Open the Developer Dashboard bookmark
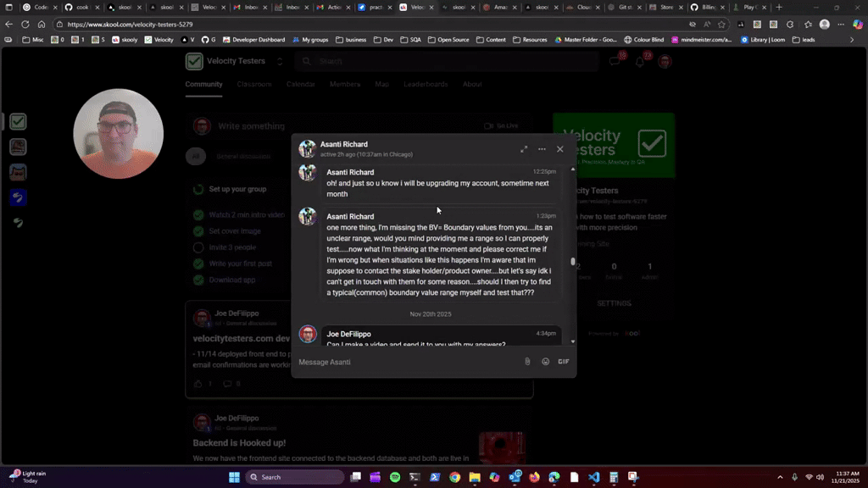Image resolution: width=868 pixels, height=488 pixels. (x=253, y=40)
